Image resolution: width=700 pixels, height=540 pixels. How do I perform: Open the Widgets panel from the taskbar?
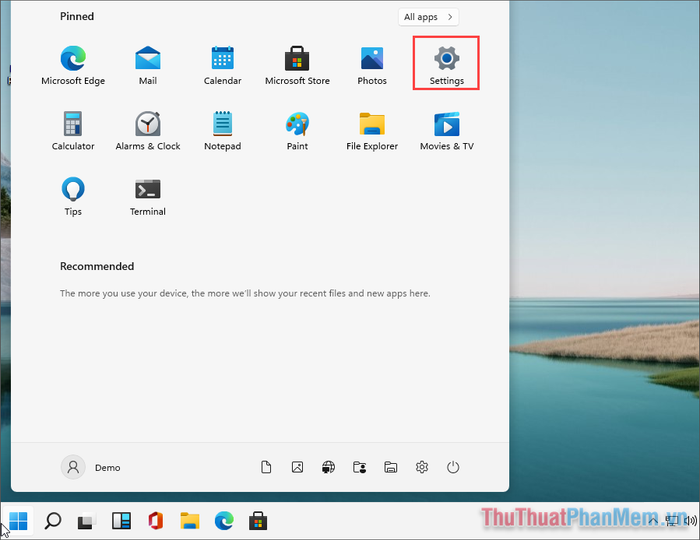tap(121, 520)
